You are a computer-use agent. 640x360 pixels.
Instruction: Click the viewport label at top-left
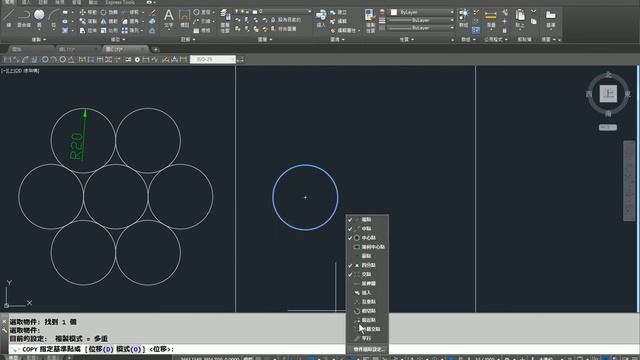20,71
